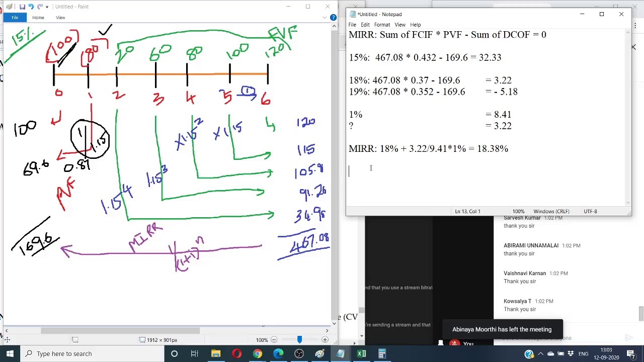
Task: Maximize the Notepad window
Action: pyautogui.click(x=602, y=14)
